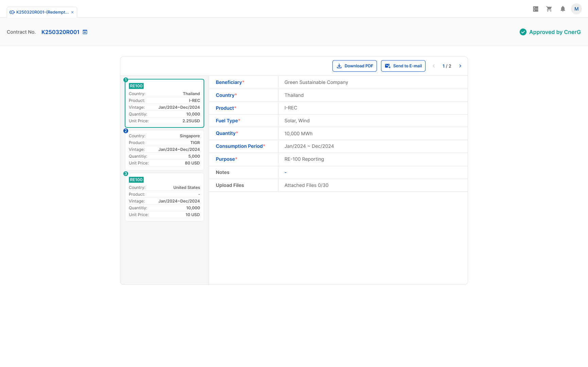The height and width of the screenshot is (367, 588).
Task: Select the United States RE100 card
Action: (x=164, y=197)
